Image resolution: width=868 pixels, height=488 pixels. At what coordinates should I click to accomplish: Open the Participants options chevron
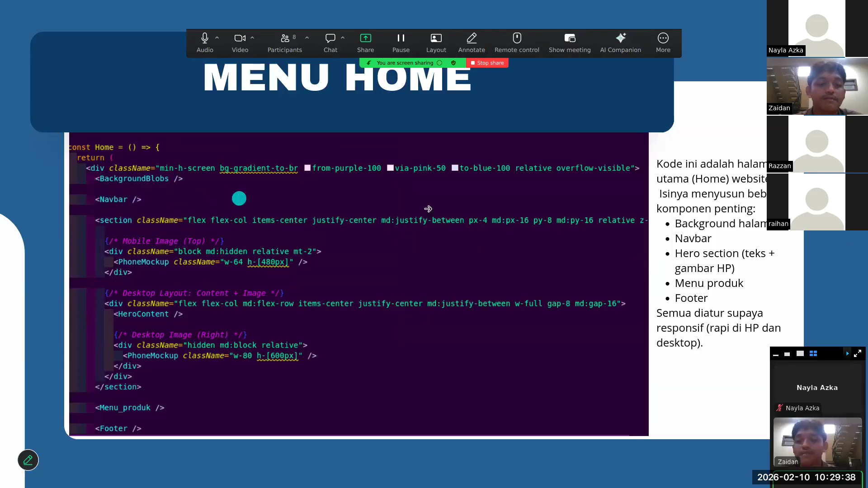click(307, 38)
